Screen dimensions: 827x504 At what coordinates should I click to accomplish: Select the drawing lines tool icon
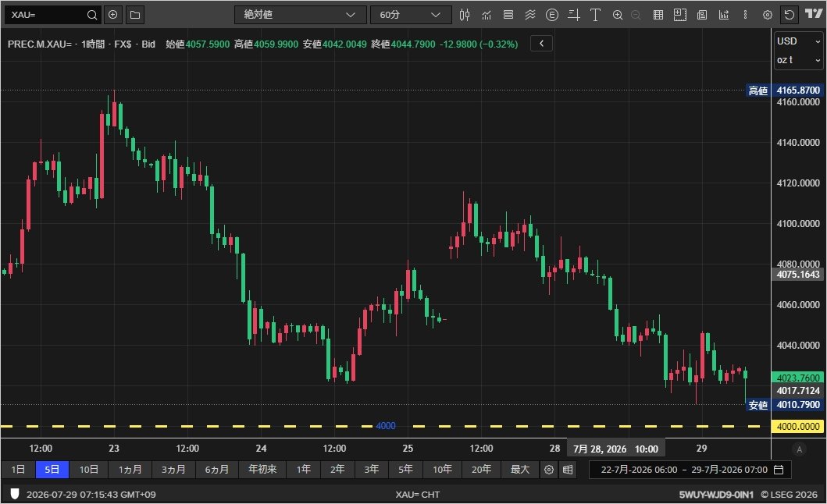[x=574, y=15]
